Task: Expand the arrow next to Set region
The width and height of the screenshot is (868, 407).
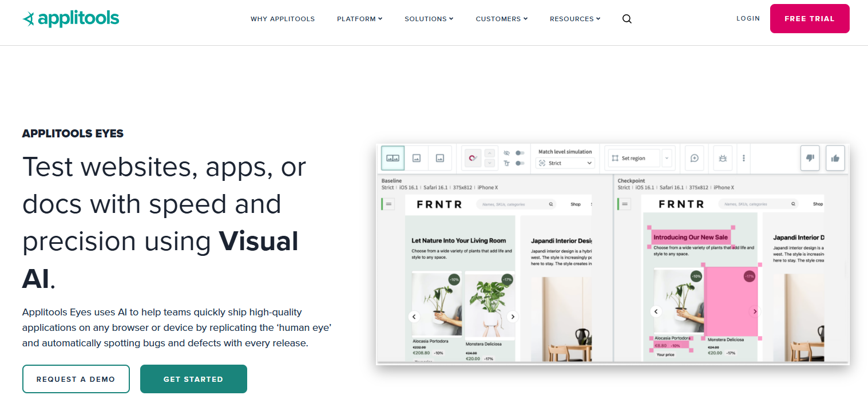Action: tap(667, 158)
